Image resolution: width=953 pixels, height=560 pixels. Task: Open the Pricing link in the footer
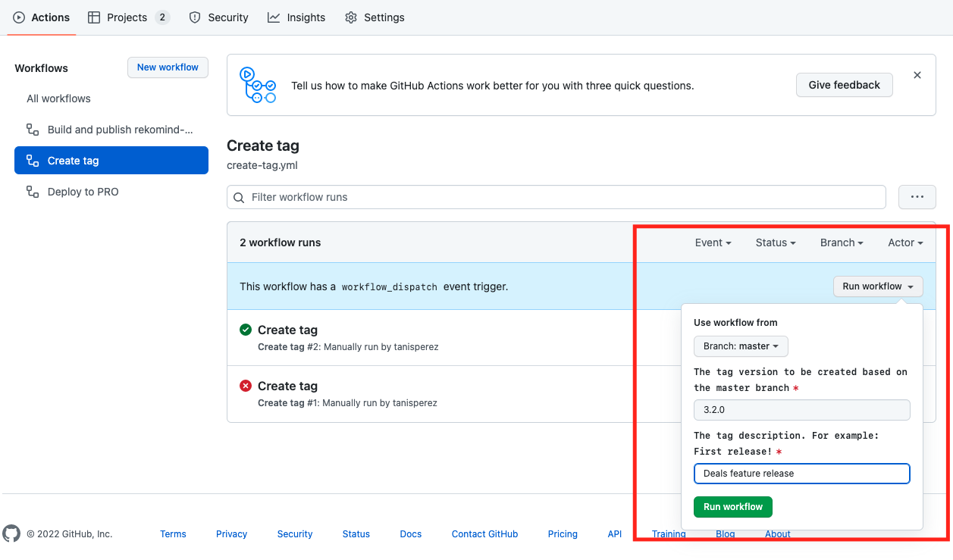(x=562, y=533)
